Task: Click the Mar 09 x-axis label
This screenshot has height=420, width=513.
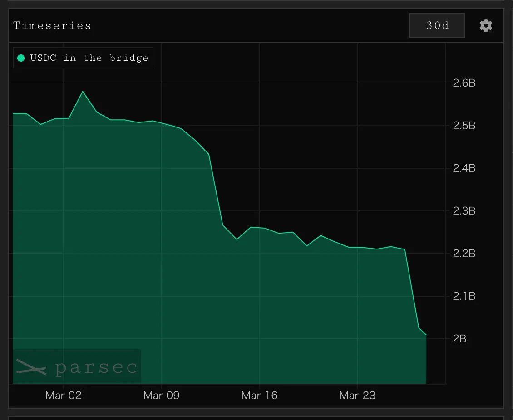Action: (x=161, y=396)
